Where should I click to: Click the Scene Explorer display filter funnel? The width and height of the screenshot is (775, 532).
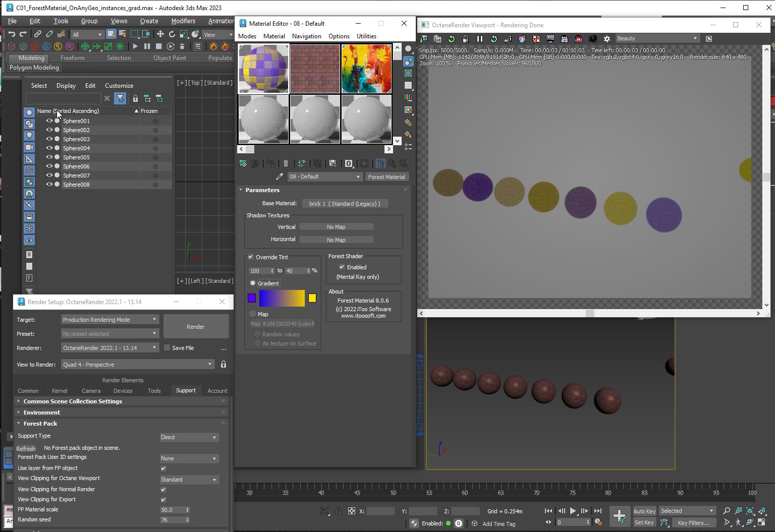tap(120, 98)
